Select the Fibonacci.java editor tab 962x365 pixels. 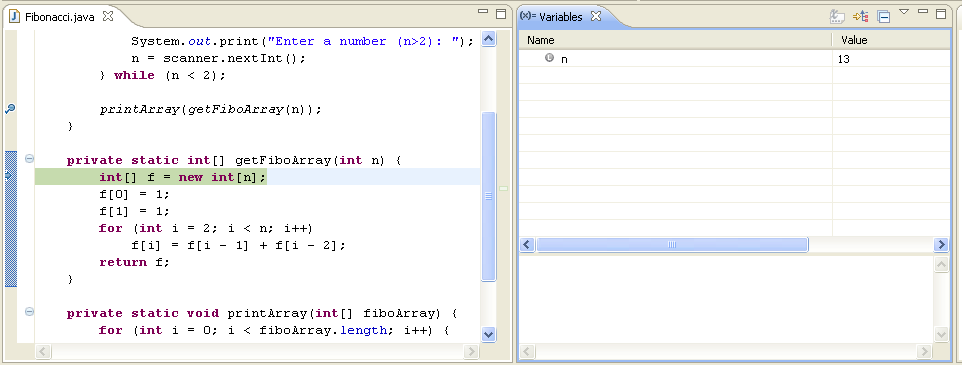pyautogui.click(x=60, y=17)
